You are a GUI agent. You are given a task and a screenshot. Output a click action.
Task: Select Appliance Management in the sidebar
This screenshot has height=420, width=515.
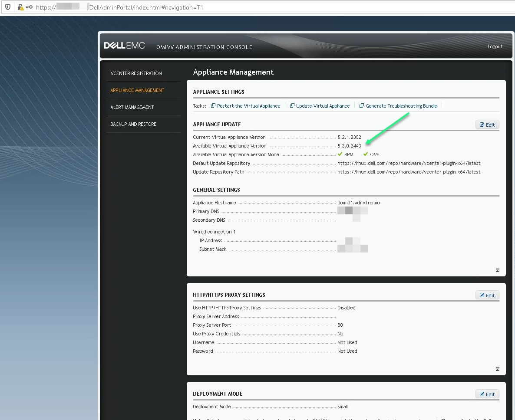[137, 90]
